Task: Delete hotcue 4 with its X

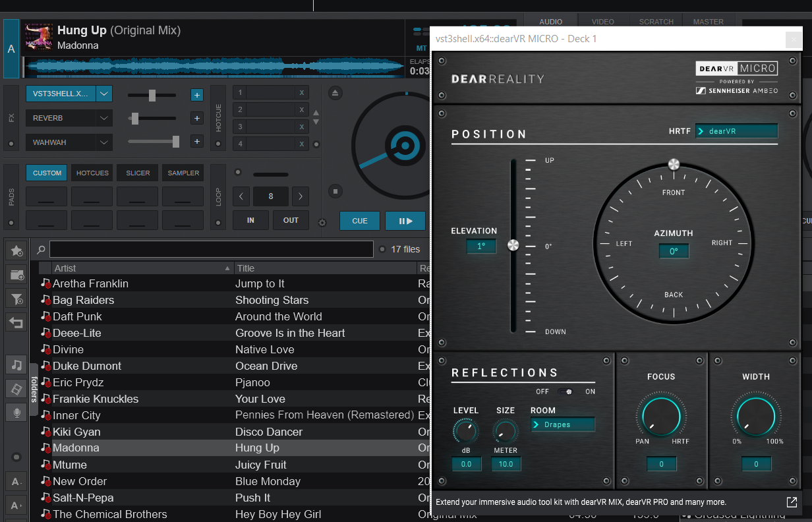Action: tap(302, 144)
